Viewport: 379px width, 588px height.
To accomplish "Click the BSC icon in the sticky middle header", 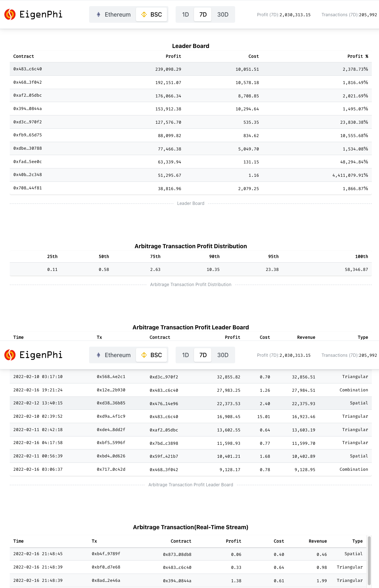I will click(143, 355).
